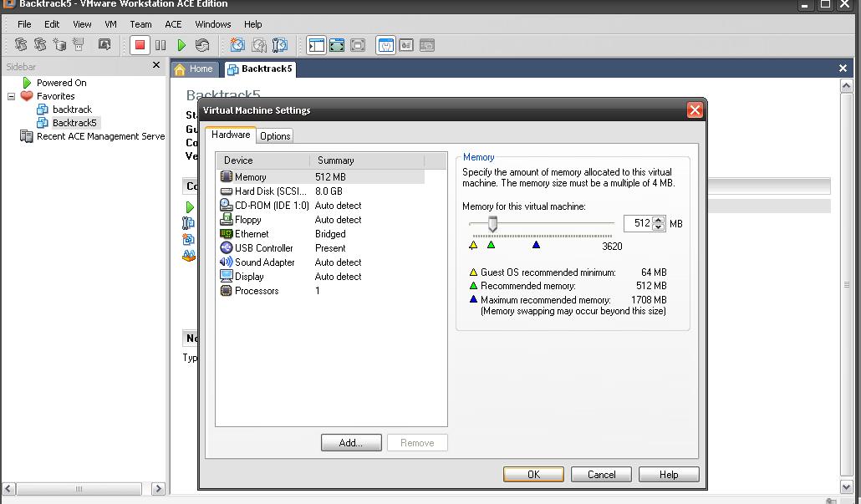
Task: Click the highlighted wrench-window summary view icon
Action: (x=386, y=45)
